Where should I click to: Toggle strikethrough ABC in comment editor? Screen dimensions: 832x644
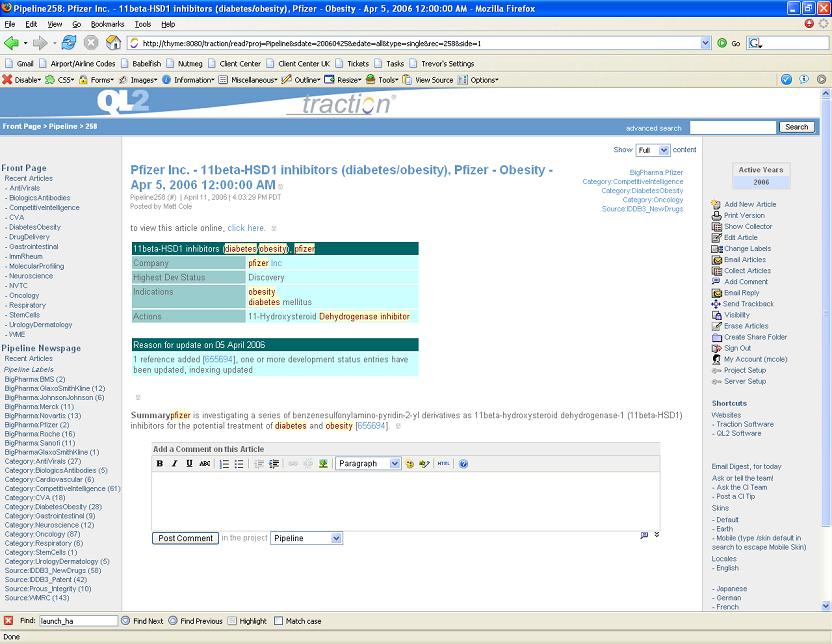(205, 464)
